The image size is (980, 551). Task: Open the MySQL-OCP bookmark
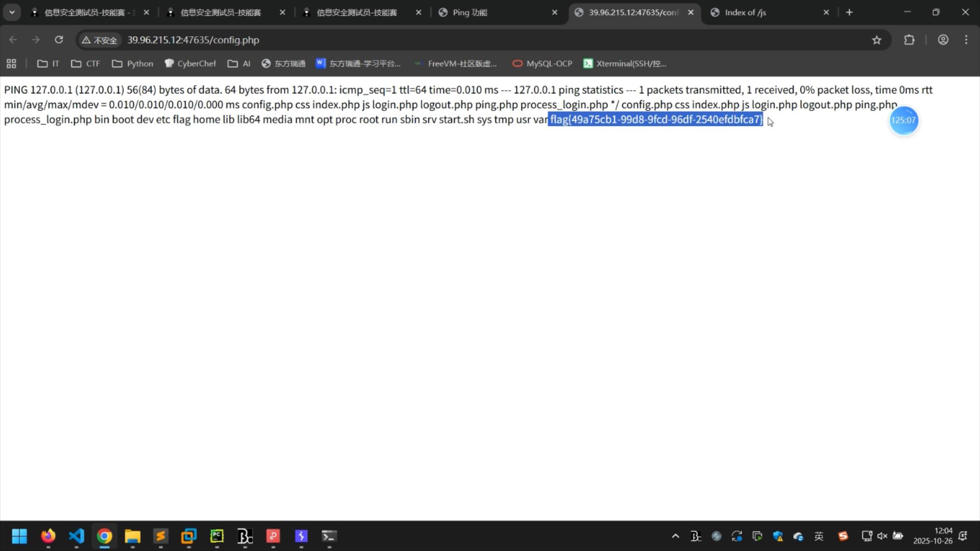(543, 64)
